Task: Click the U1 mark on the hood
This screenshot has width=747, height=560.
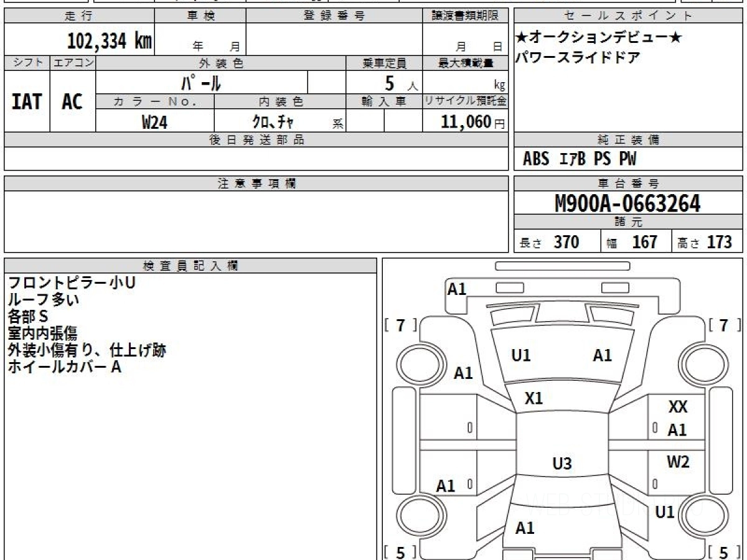Action: click(x=521, y=355)
